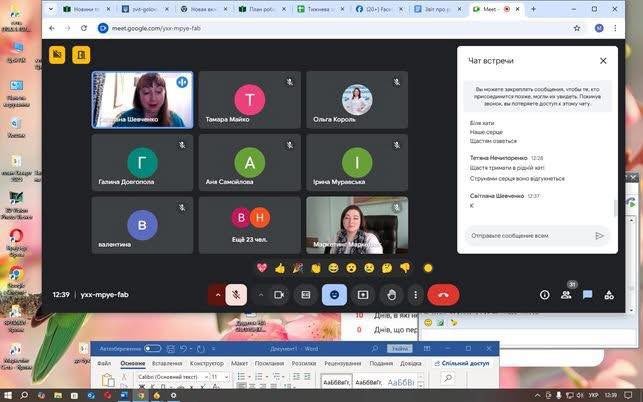Image resolution: width=643 pixels, height=402 pixels.
Task: Open audio settings arrow beside microphone
Action: coord(218,295)
